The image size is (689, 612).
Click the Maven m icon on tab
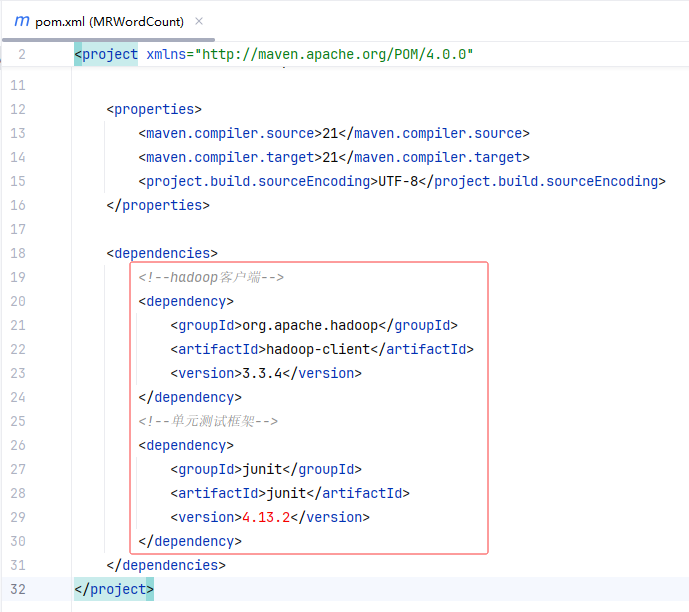tap(22, 21)
